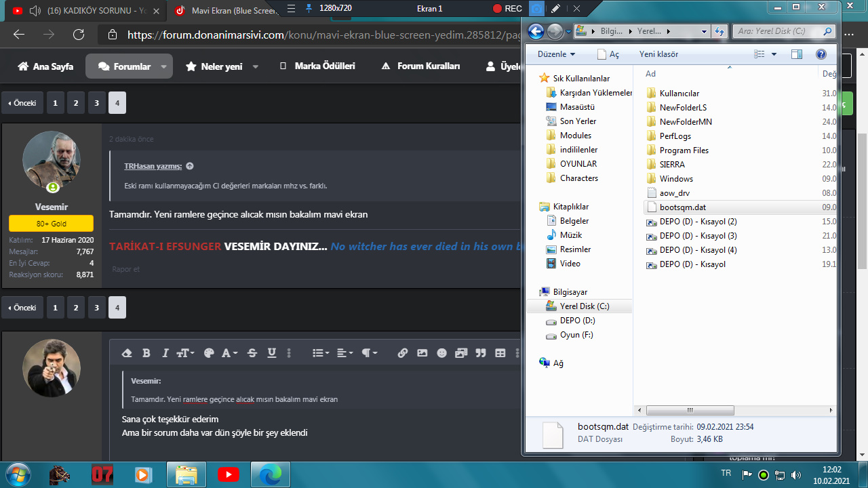The width and height of the screenshot is (868, 488).
Task: Open Forum Kuralları in forum navigation
Action: click(x=420, y=66)
